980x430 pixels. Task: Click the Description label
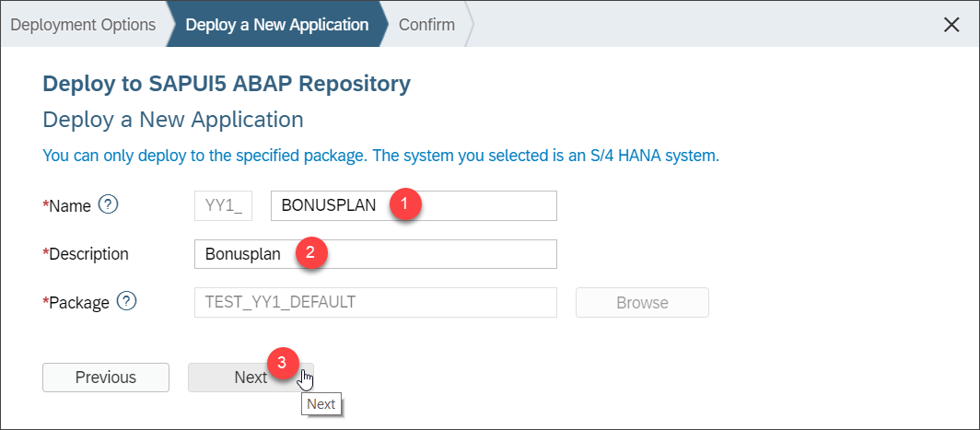click(86, 254)
